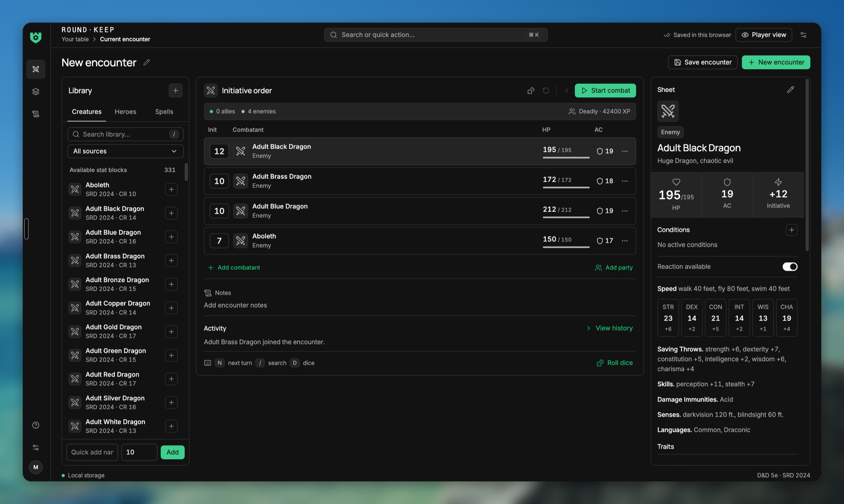844x504 pixels.
Task: Click the Search or quick action field
Action: (435, 35)
